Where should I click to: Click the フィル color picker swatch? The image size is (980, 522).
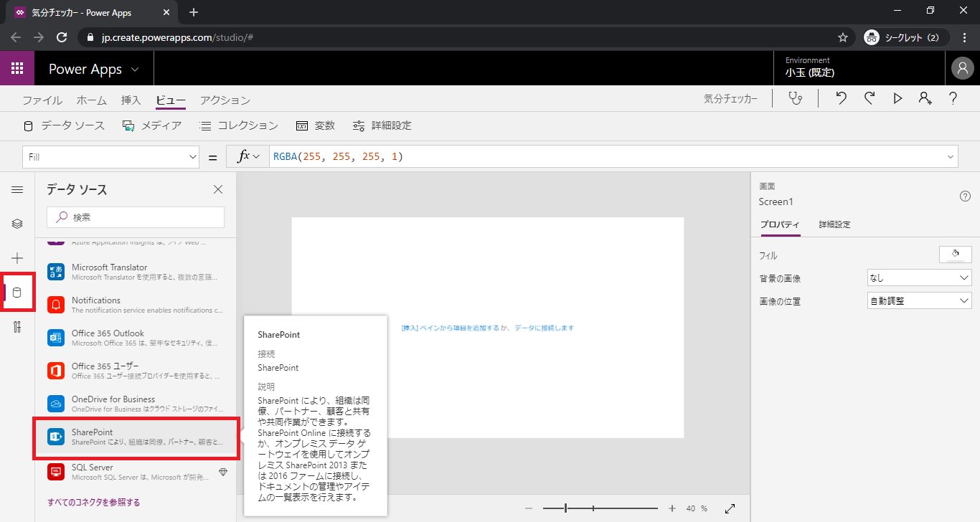(955, 255)
